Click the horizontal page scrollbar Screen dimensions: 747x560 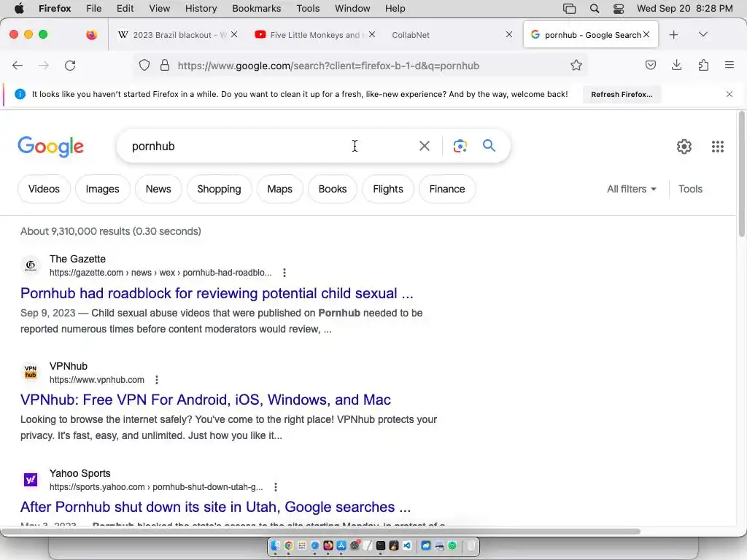tap(321, 531)
